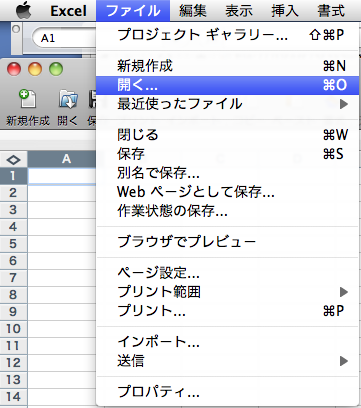Select cell A1

coord(62,176)
